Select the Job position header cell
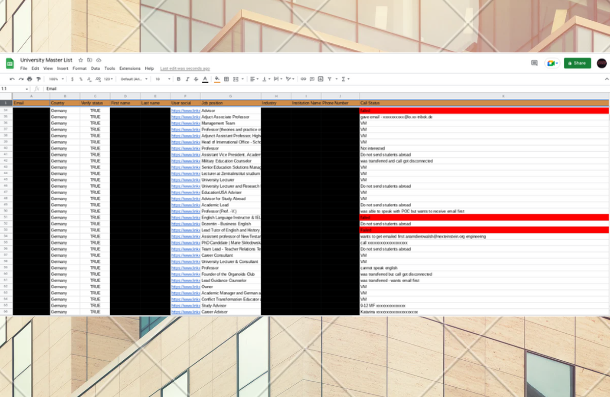This screenshot has width=610, height=397. click(231, 103)
